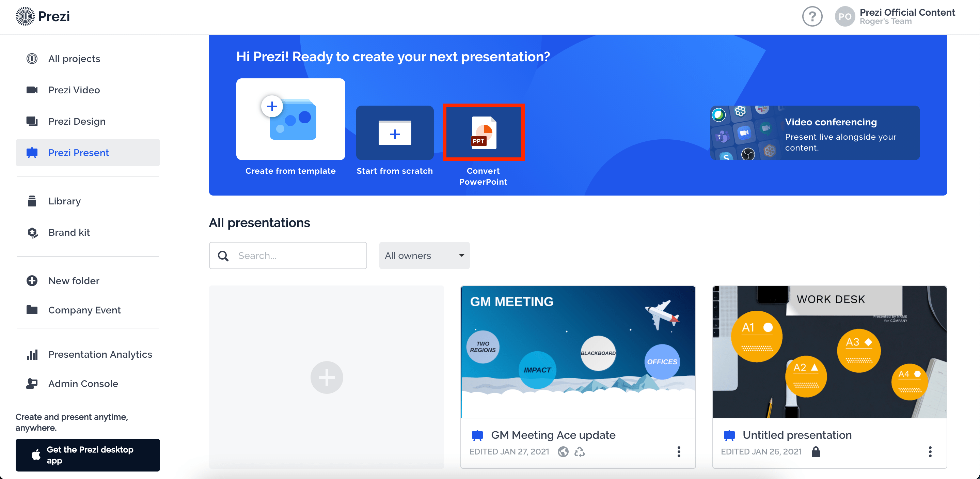Click Get the Prezi desktop app
980x479 pixels.
(x=88, y=455)
